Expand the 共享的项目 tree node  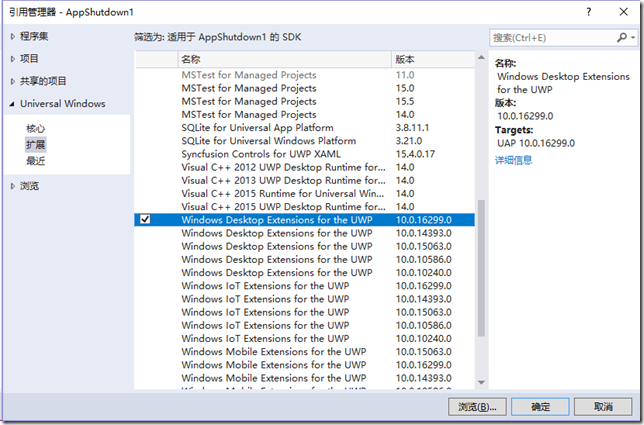pyautogui.click(x=13, y=81)
